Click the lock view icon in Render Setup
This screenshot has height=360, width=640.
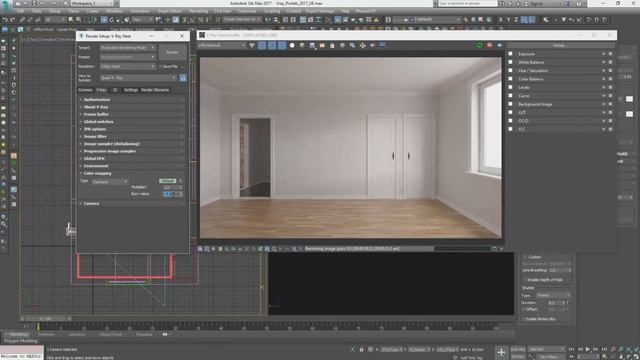(183, 78)
